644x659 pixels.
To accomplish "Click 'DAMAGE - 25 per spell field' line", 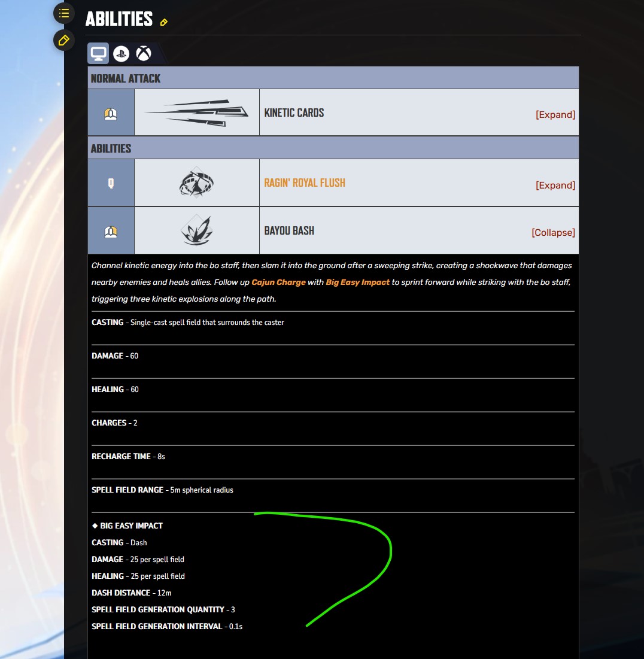I will (138, 560).
